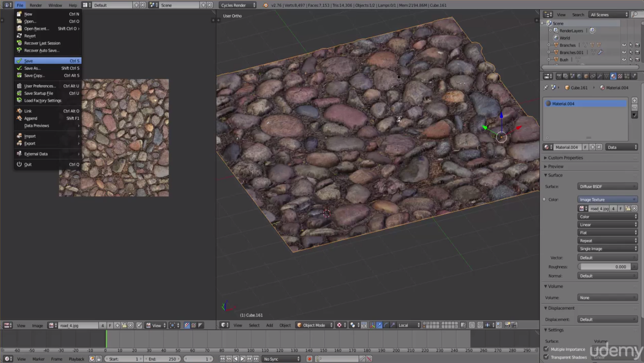Open the World properties tab icon
The image size is (644, 363).
[579, 76]
